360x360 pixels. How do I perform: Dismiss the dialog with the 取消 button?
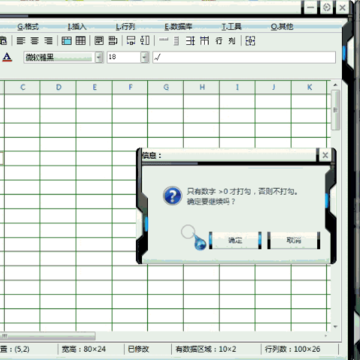294,240
